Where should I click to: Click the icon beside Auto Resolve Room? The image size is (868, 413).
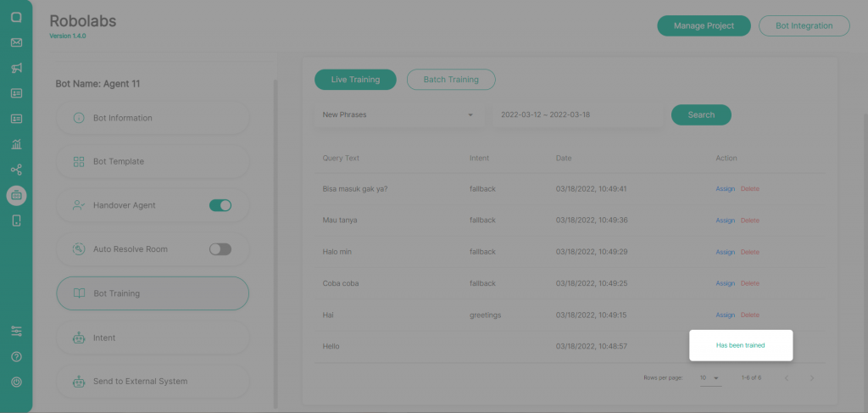pos(79,249)
